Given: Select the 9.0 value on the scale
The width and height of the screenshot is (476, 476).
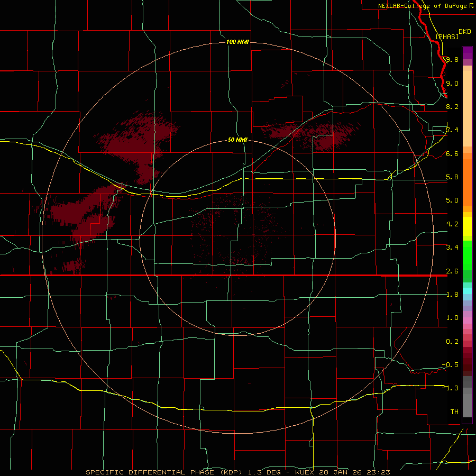Looking at the screenshot, I should click(452, 83).
